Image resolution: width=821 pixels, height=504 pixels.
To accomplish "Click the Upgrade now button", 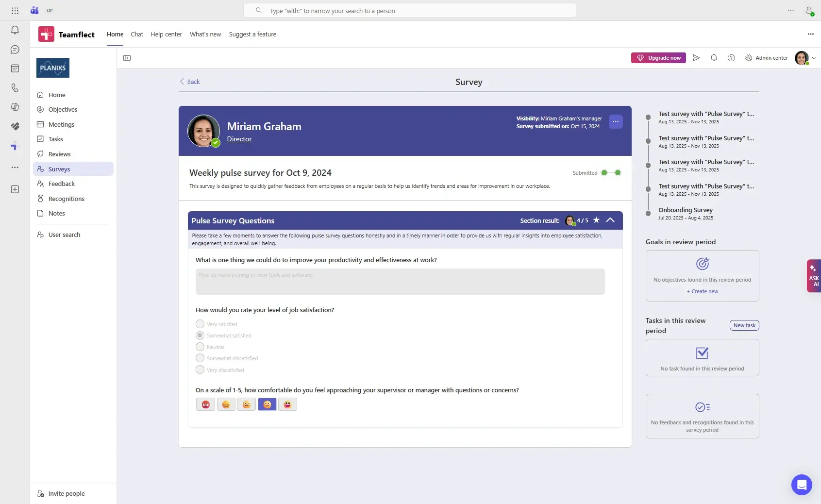I will (x=658, y=58).
